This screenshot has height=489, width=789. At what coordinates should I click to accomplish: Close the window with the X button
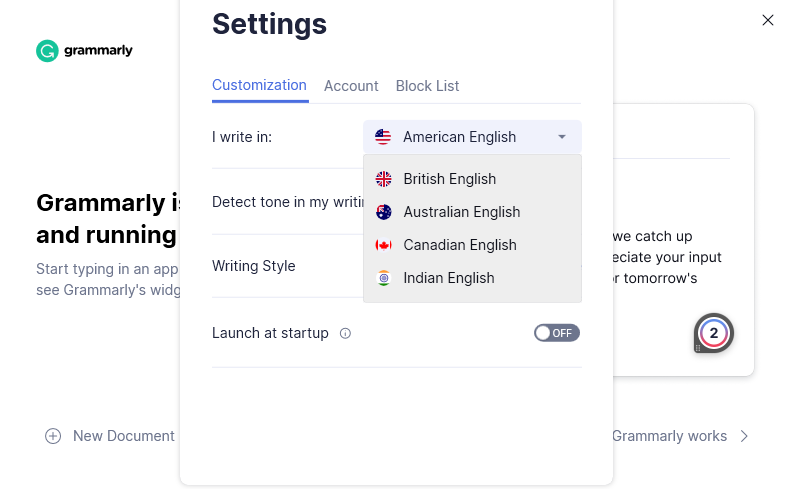coord(768,20)
